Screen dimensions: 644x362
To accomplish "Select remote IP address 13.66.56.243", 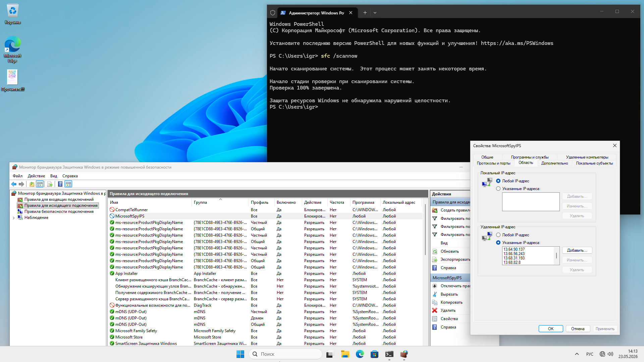I will click(x=514, y=254).
